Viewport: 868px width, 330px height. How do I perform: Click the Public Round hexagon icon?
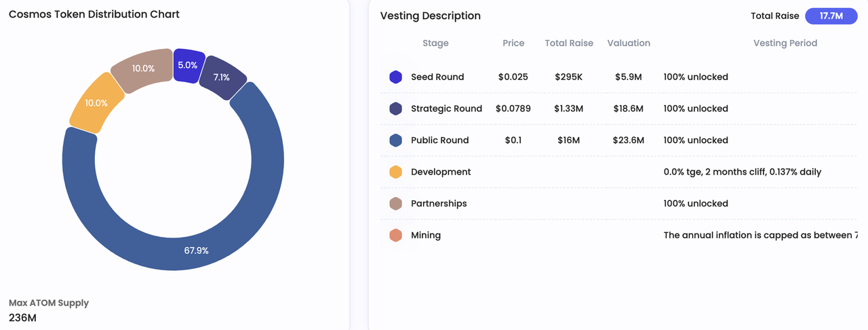coord(396,141)
